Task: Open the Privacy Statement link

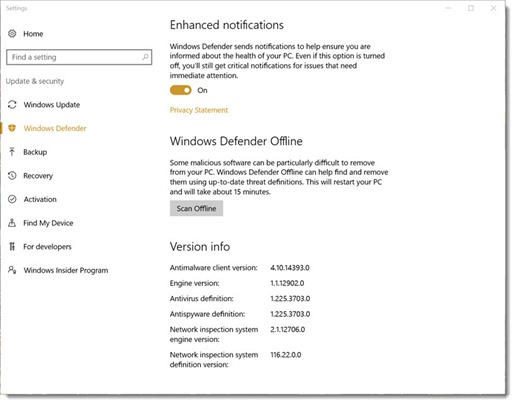Action: pyautogui.click(x=199, y=110)
